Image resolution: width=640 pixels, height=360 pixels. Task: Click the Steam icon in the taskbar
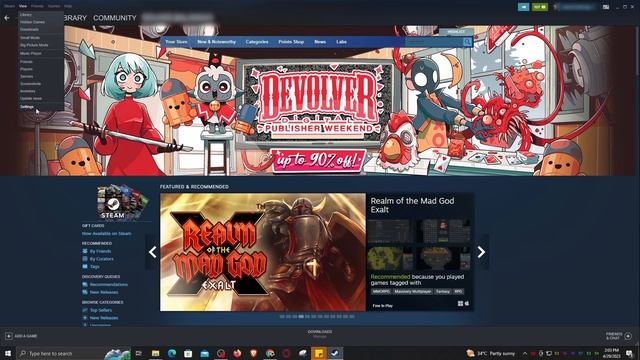(x=335, y=353)
